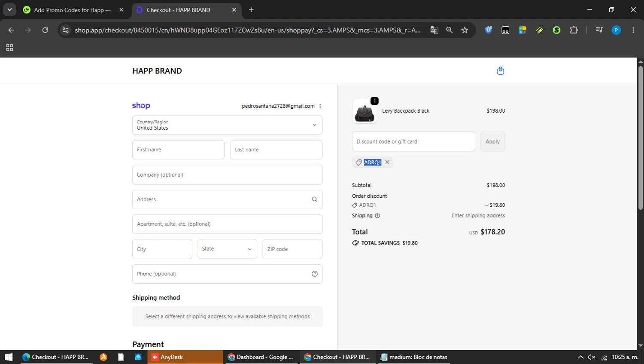Open the State dropdown
Viewport: 644px width, 364px height.
pos(228,249)
